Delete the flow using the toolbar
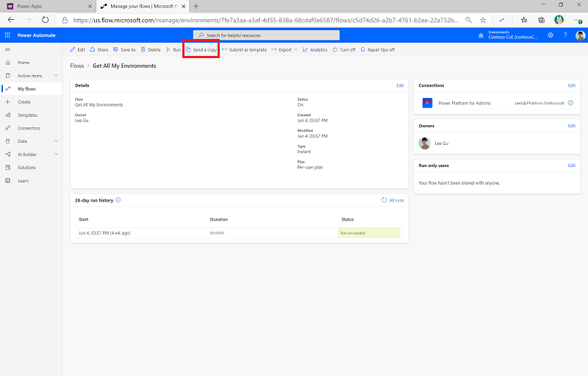Image resolution: width=588 pixels, height=376 pixels. click(151, 49)
